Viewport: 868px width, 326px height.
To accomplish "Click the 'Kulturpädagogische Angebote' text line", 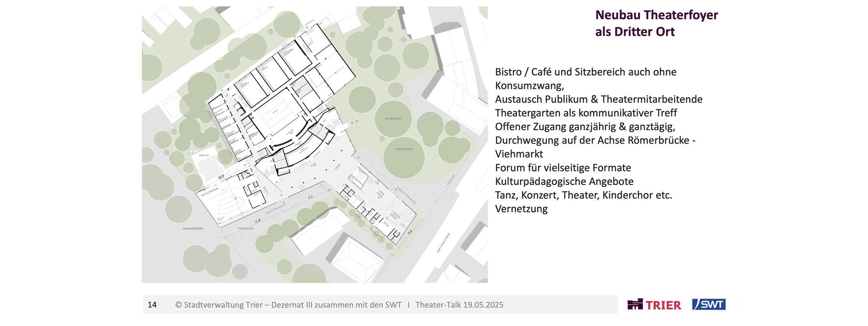I will [x=564, y=182].
